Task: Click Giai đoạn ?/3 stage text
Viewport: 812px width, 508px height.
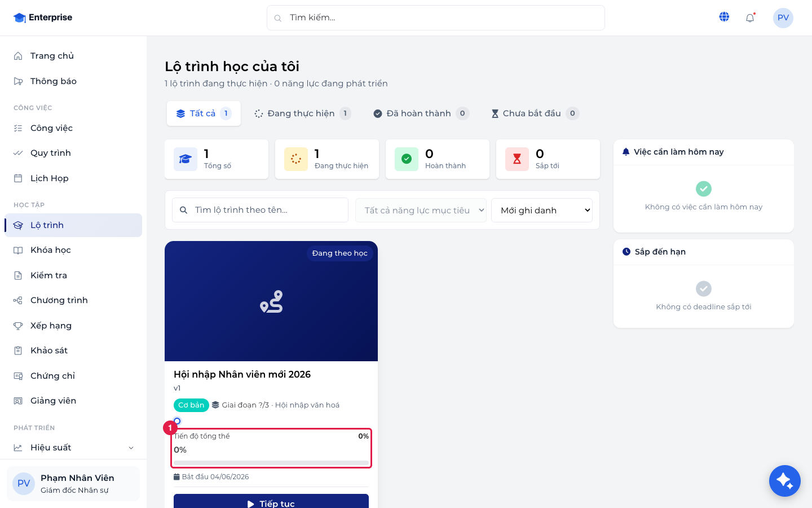Action: [x=245, y=405]
